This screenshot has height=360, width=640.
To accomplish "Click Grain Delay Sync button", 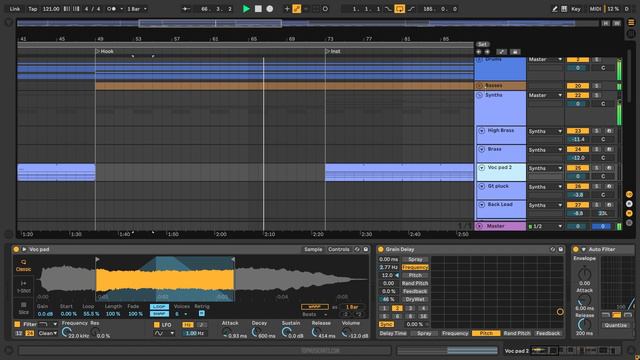I will (386, 324).
